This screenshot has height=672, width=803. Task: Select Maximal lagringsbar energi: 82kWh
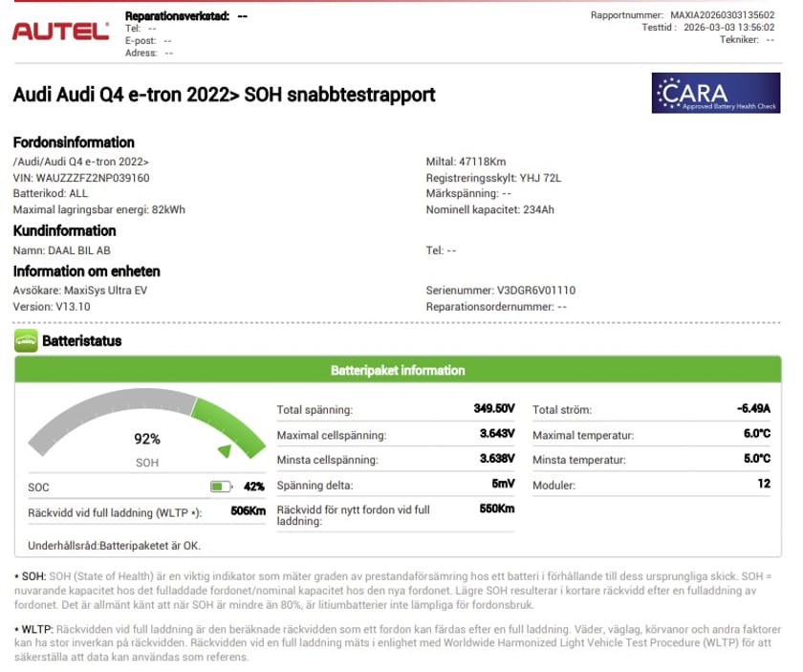(x=98, y=209)
